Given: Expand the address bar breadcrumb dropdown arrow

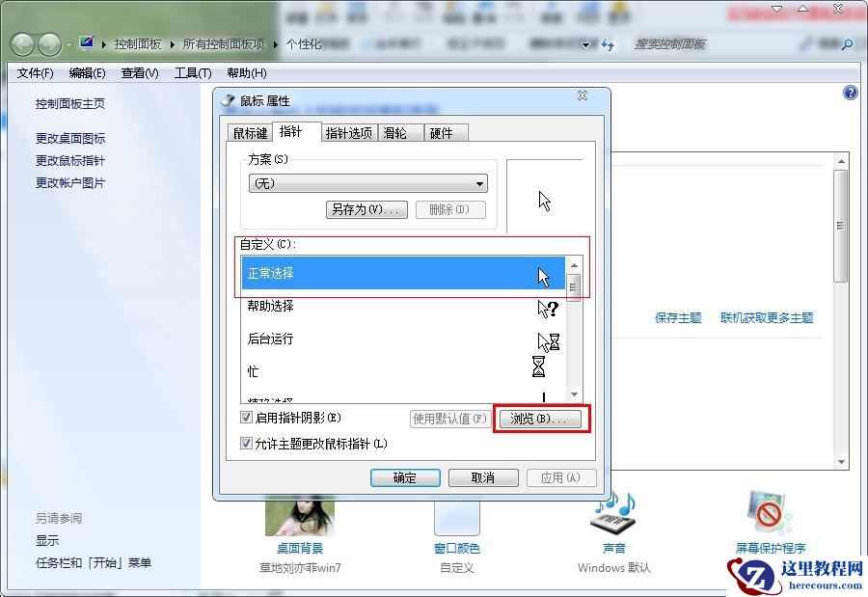Looking at the screenshot, I should 586,43.
